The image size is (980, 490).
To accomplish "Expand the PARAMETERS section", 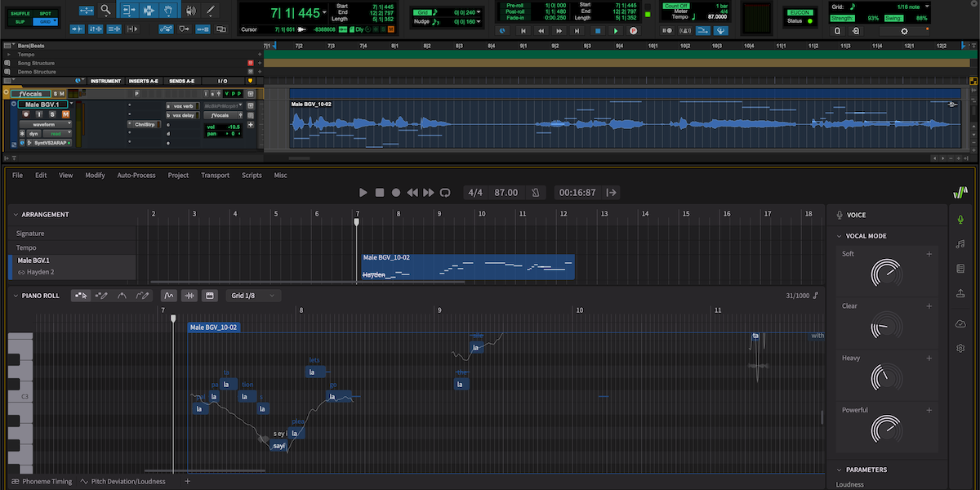I will 840,470.
